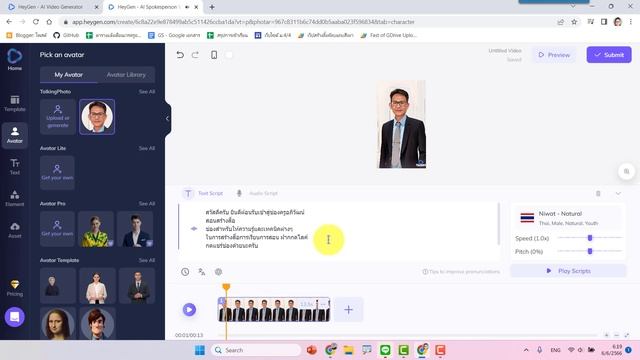640x360 pixels.
Task: See all Avatar Lite items
Action: pos(147,148)
